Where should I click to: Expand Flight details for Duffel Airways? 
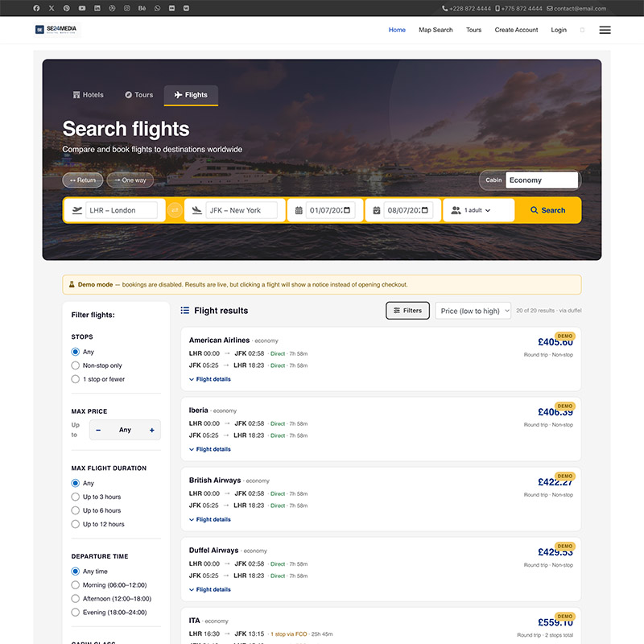pos(210,589)
